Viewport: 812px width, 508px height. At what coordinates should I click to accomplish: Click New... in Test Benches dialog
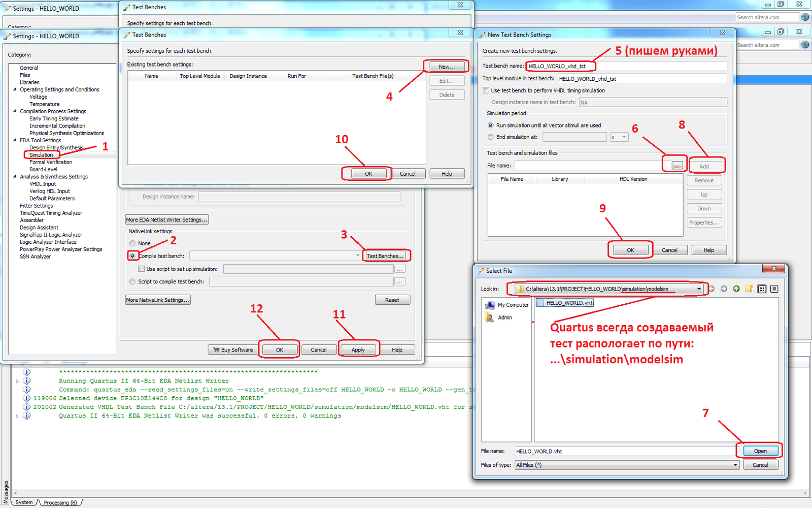coord(447,67)
